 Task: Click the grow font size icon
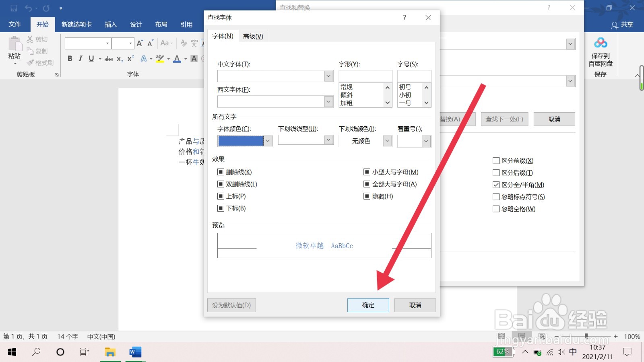[x=140, y=43]
